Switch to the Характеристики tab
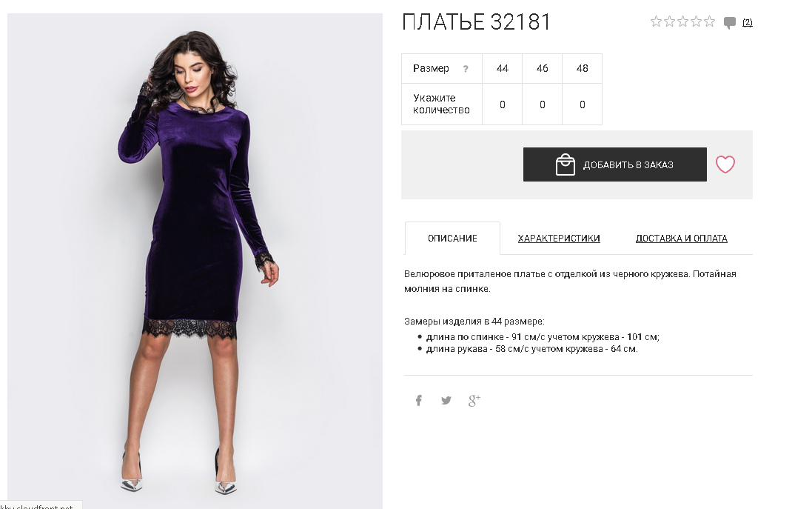This screenshot has width=812, height=509. pos(559,239)
